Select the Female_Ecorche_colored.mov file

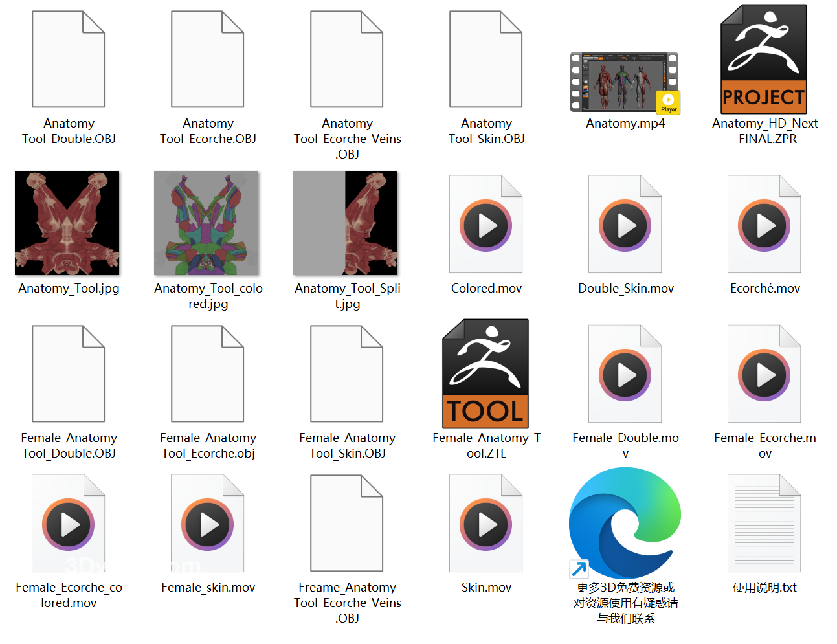coord(68,523)
